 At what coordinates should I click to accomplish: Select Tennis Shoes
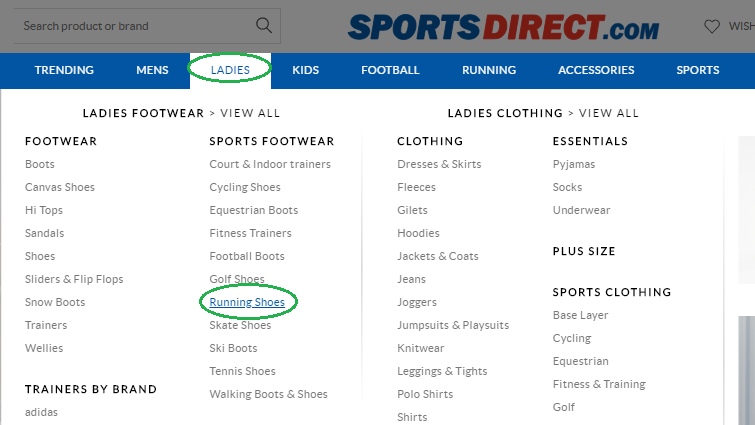click(x=243, y=371)
